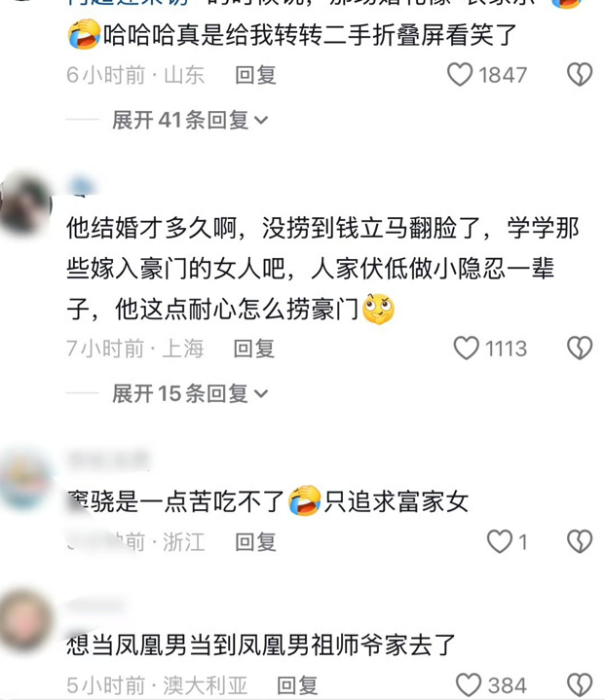This screenshot has height=700, width=605.
Task: Tap the broken heart on the Shanghai comment
Action: click(x=580, y=349)
